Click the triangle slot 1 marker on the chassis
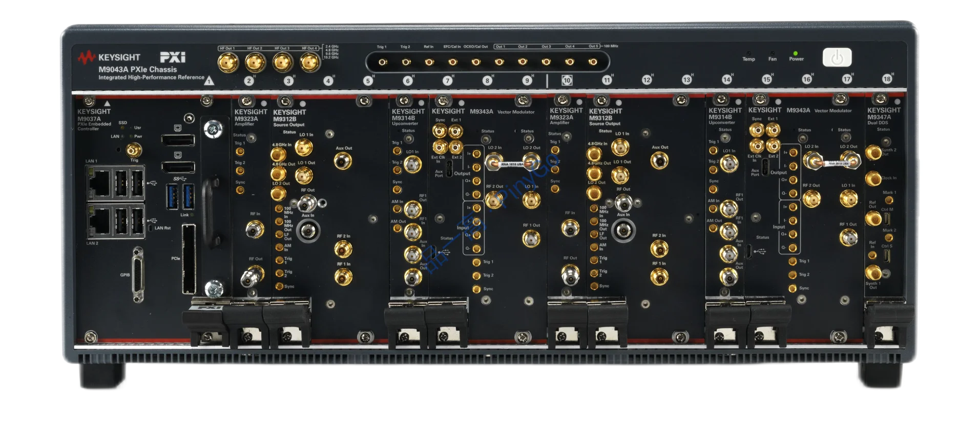Viewport: 980px width, 422px height. click(x=209, y=81)
